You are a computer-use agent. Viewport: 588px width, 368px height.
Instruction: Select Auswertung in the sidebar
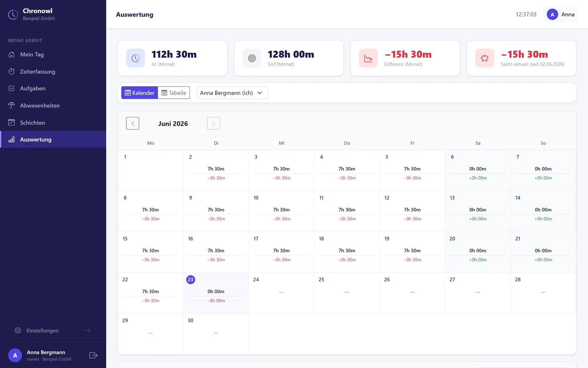coord(53,139)
